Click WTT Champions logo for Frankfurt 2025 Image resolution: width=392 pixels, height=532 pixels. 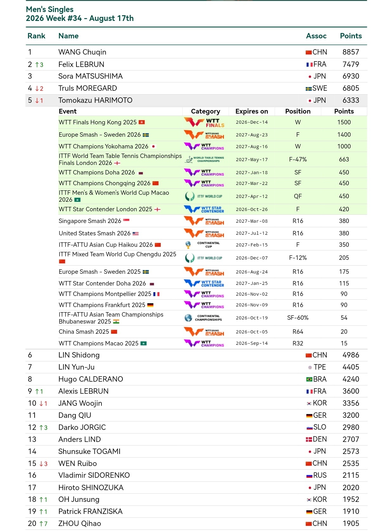pyautogui.click(x=204, y=305)
